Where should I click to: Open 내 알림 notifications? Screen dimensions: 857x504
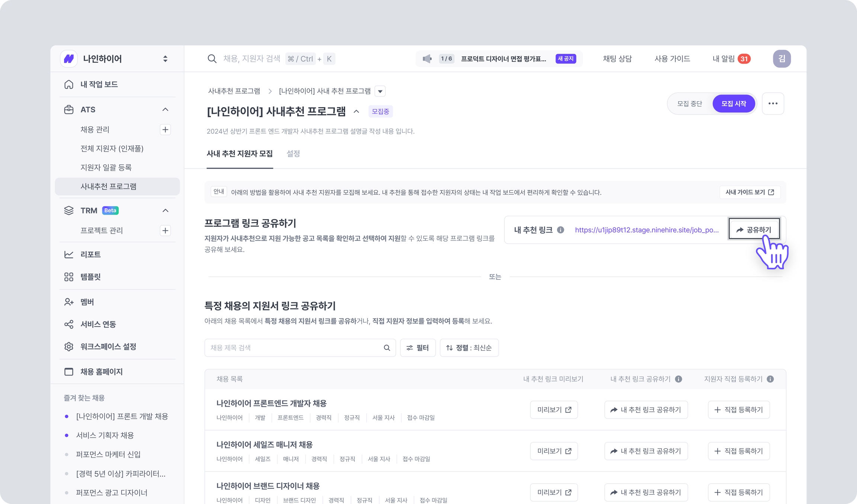pyautogui.click(x=731, y=59)
